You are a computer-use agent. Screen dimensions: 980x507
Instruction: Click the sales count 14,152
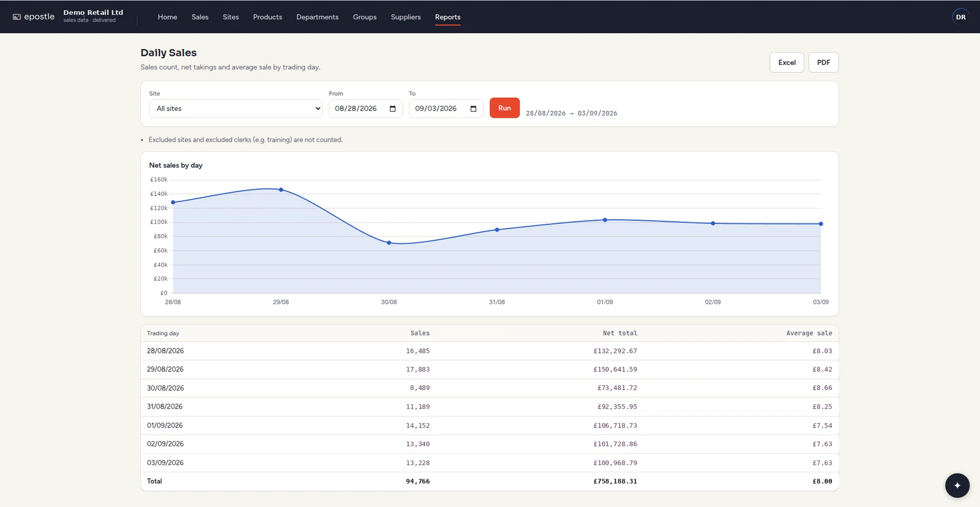(x=418, y=425)
